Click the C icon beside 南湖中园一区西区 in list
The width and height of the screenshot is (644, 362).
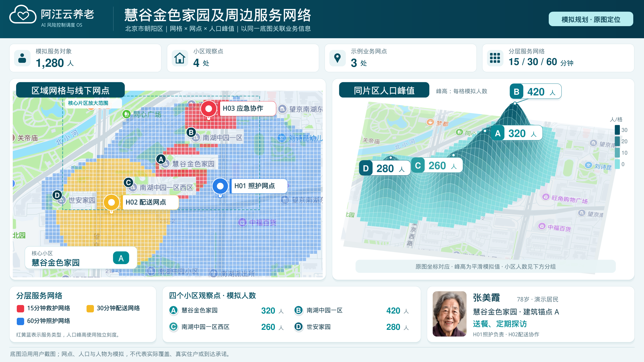pos(173,327)
